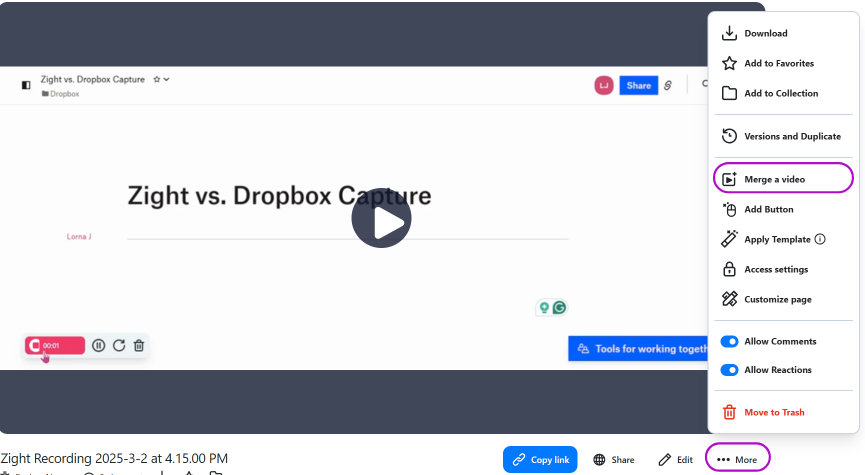Click the Edit button with pencil icon
Screen dimensions: 865x475
pyautogui.click(x=675, y=460)
